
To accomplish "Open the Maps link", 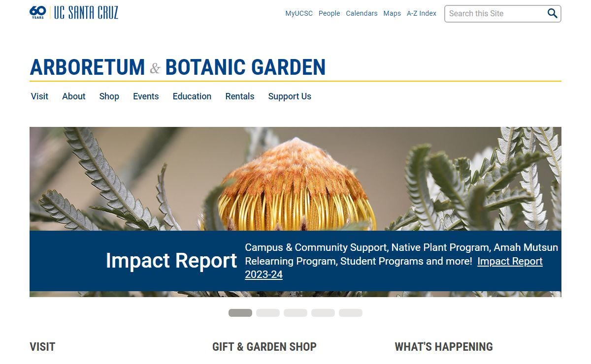I will [392, 14].
